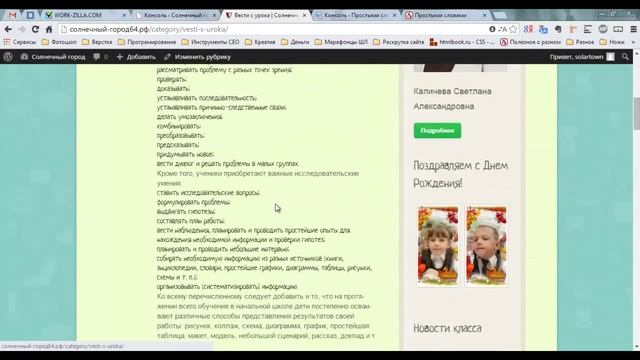Click the line составлять план работы
640x360 pixels.
[x=191, y=221]
